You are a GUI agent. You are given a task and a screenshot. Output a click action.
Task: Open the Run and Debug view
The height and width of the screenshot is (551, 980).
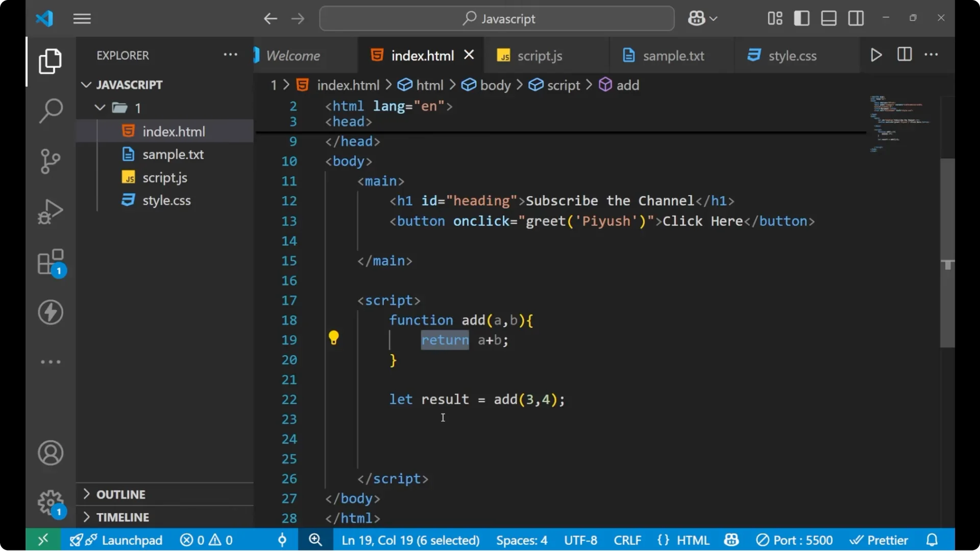coord(50,211)
